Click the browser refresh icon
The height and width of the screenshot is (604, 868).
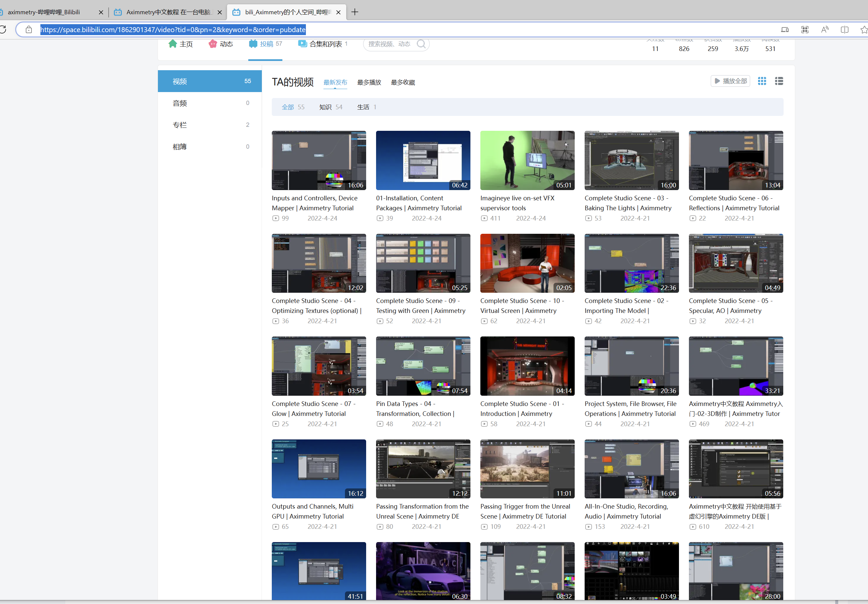click(3, 29)
